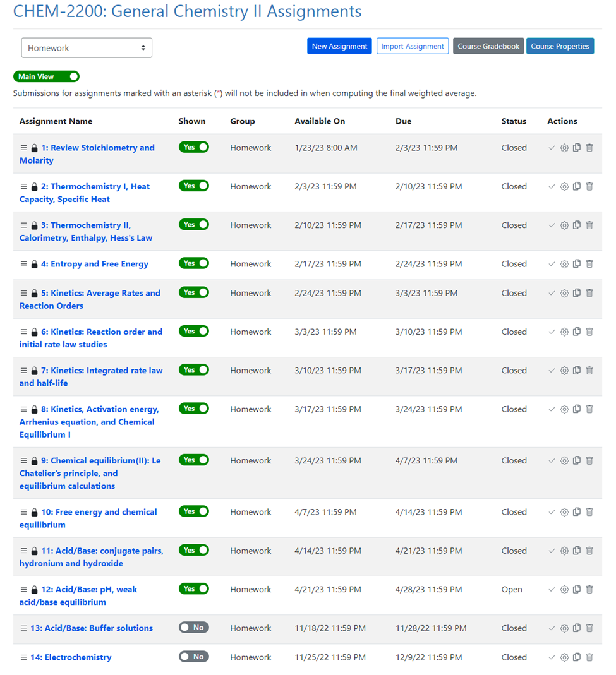The height and width of the screenshot is (675, 616).
Task: Click the lock icon on assignment 5
Action: tap(34, 294)
